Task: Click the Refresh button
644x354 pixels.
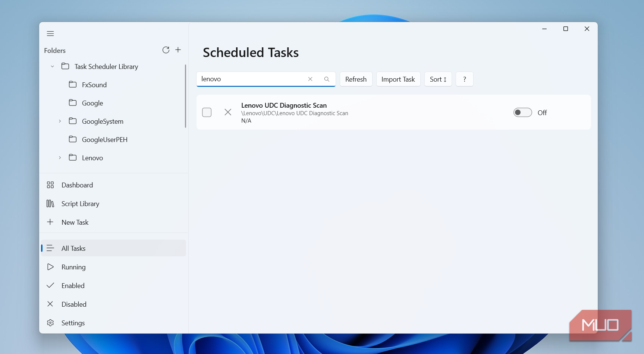Action: pyautogui.click(x=356, y=79)
